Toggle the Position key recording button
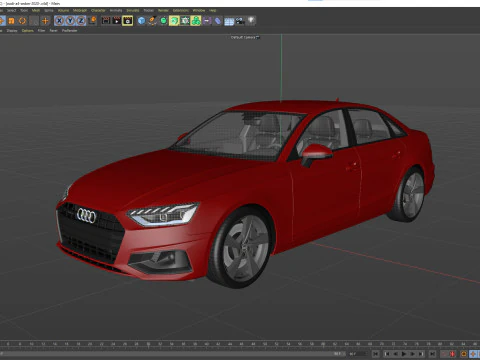This screenshot has width=480, height=360. (473, 354)
